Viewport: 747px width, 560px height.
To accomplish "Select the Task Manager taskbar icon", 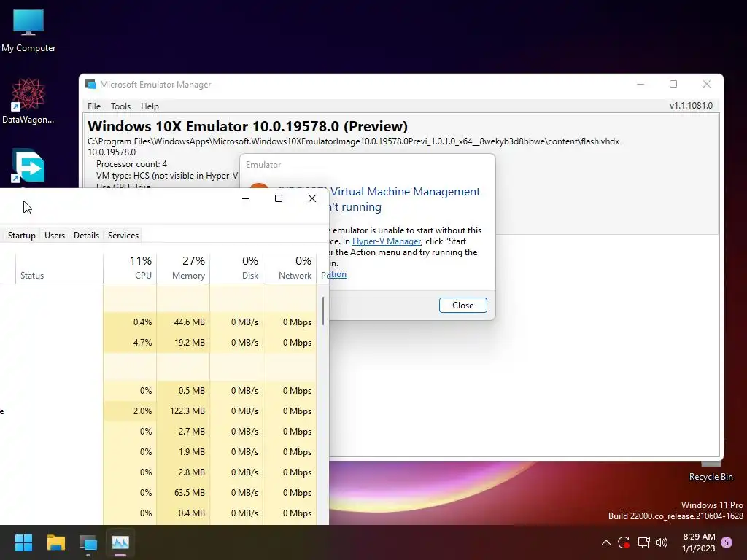I will [120, 542].
